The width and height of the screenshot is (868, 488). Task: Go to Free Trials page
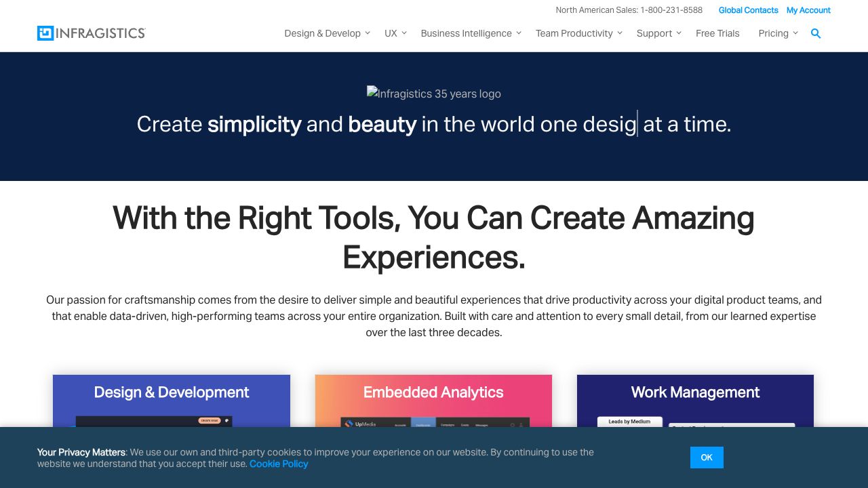(x=717, y=33)
